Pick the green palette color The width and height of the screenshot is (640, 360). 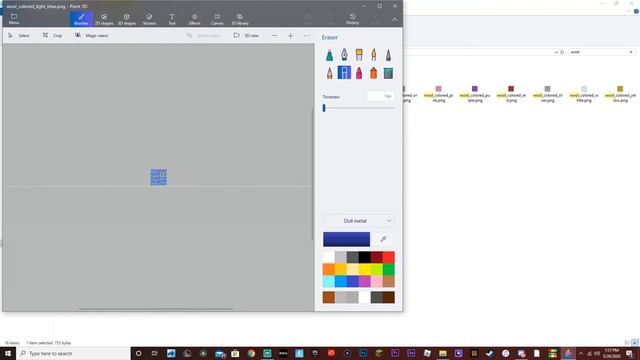[389, 269]
